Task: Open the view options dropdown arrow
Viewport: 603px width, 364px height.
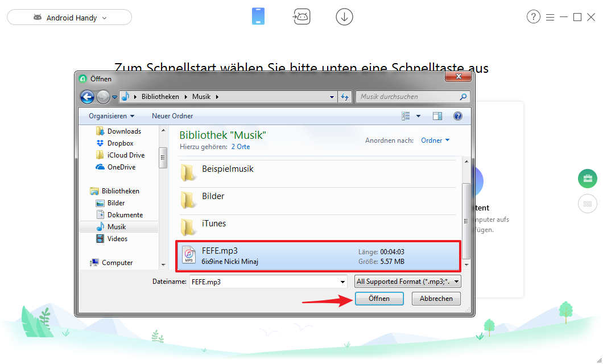Action: (x=418, y=116)
